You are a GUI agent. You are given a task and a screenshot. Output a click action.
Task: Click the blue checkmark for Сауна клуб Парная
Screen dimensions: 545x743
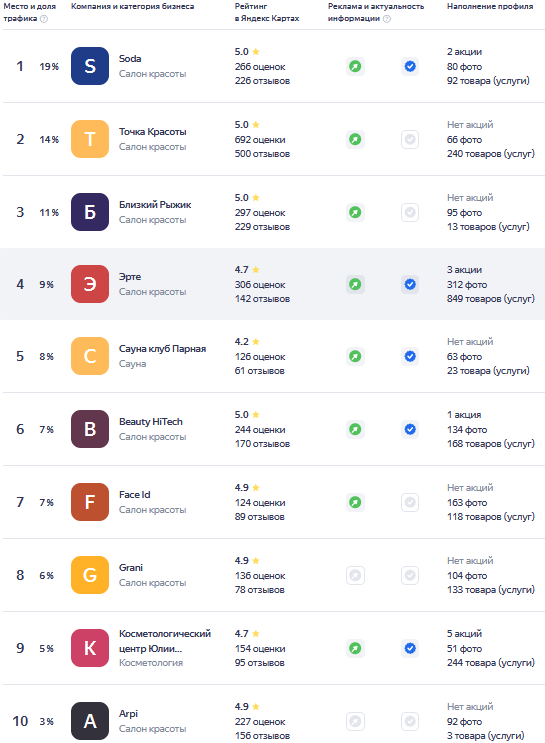pos(410,356)
